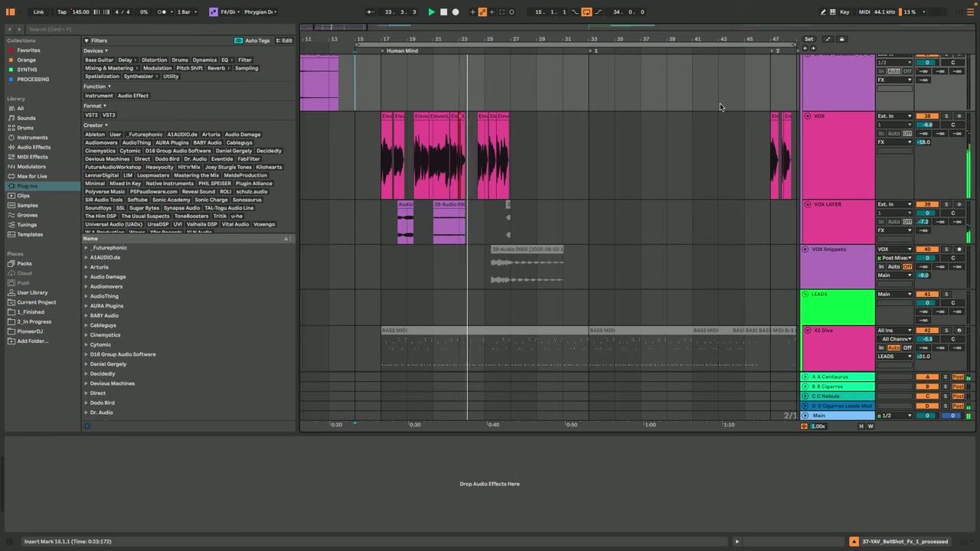Click the Optimize Arrangement width icon beside Set

(828, 39)
